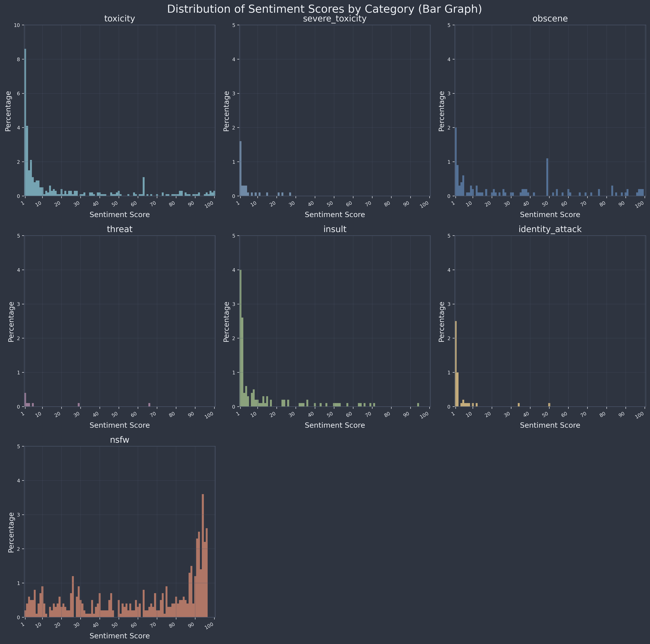Click the nsfw bar peak near score 26
This screenshot has height=644, width=650.
(x=73, y=597)
